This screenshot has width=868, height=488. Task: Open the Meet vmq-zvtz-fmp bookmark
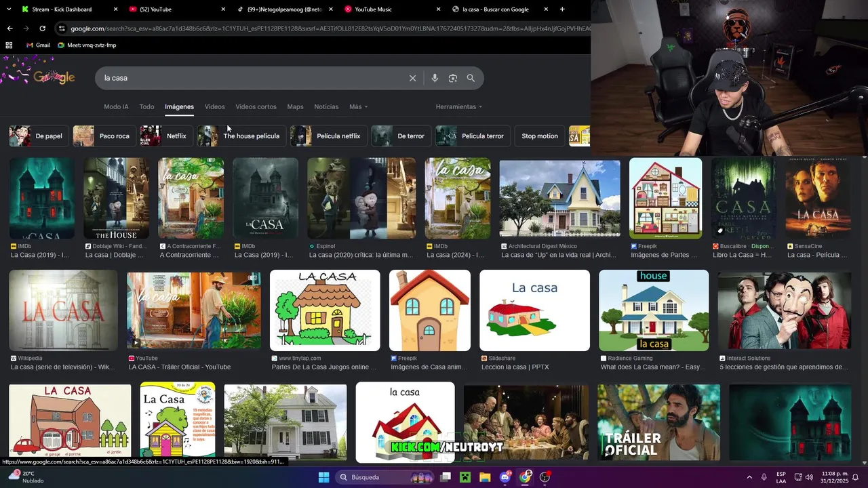(x=87, y=45)
